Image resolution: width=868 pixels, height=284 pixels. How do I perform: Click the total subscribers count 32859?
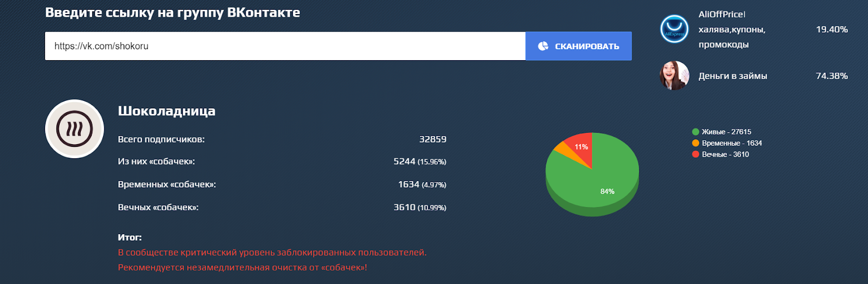432,139
